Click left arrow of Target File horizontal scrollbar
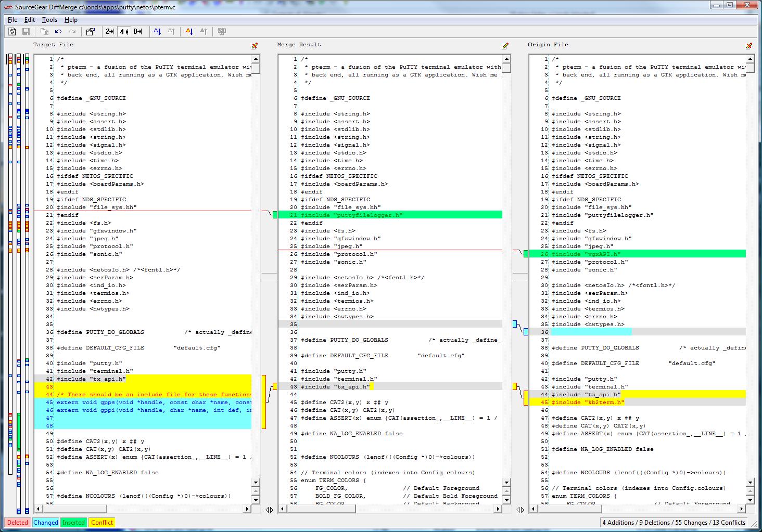Image resolution: width=762 pixels, height=532 pixels. coord(39,509)
